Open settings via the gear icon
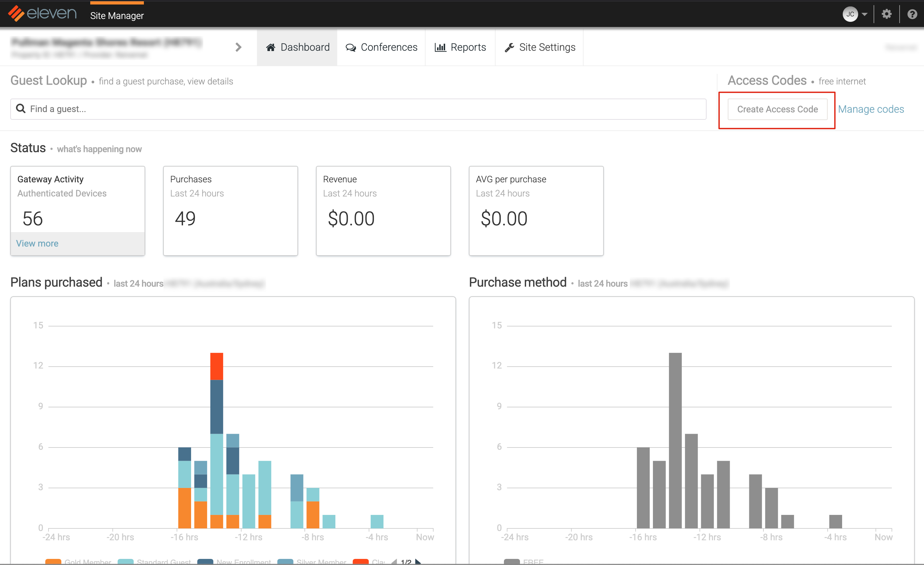924x565 pixels. pyautogui.click(x=886, y=14)
